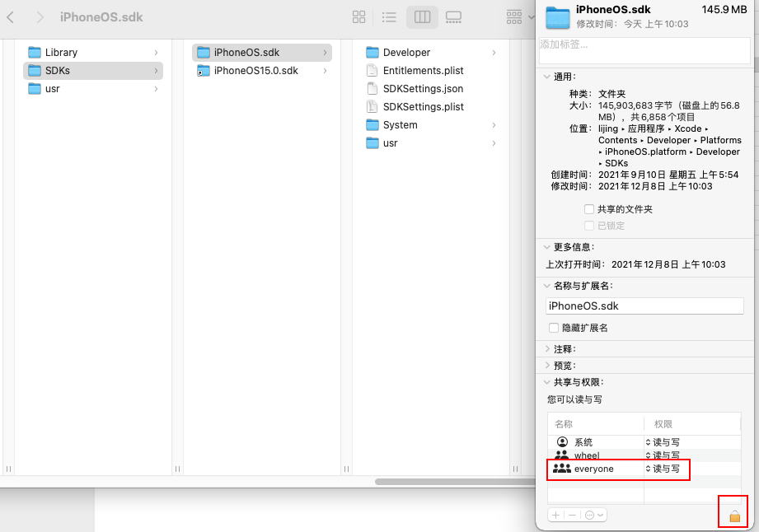The height and width of the screenshot is (532, 759).
Task: Collapse the 更多信息 section
Action: (x=546, y=247)
